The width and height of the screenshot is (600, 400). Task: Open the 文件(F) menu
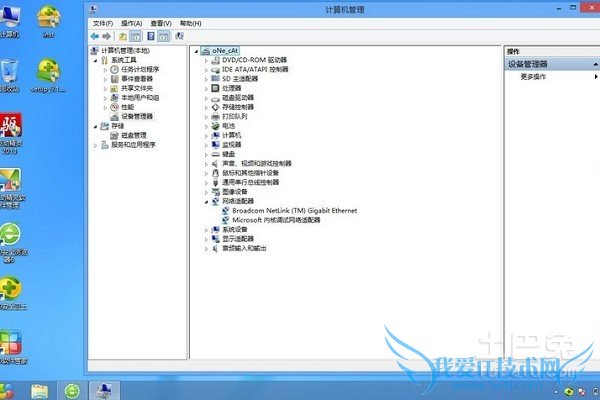point(103,23)
